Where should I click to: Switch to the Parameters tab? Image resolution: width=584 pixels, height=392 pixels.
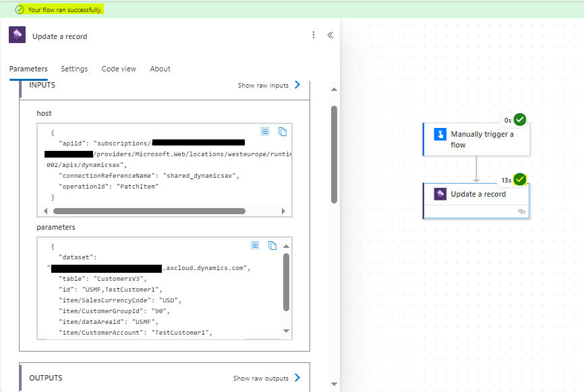[x=28, y=69]
